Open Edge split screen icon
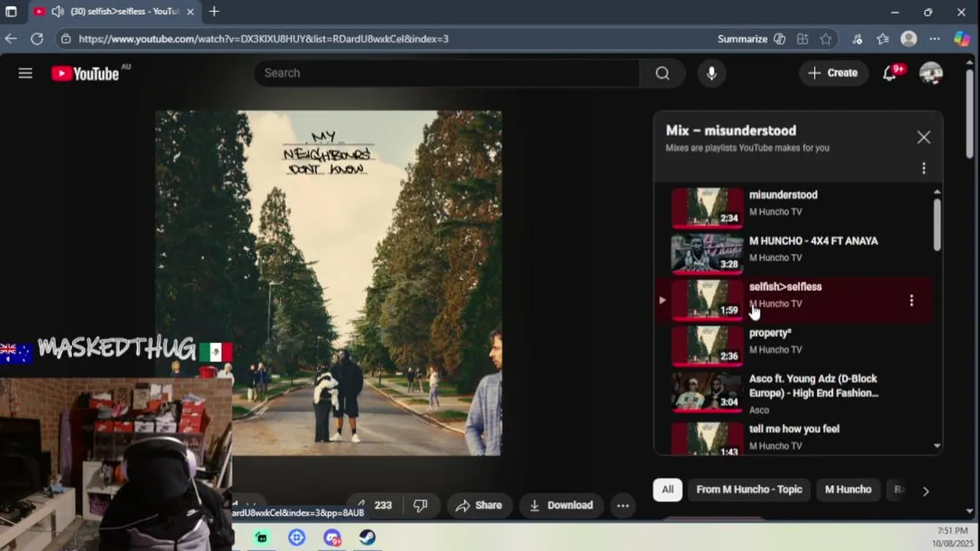Screen dimensions: 980x551 tap(802, 38)
